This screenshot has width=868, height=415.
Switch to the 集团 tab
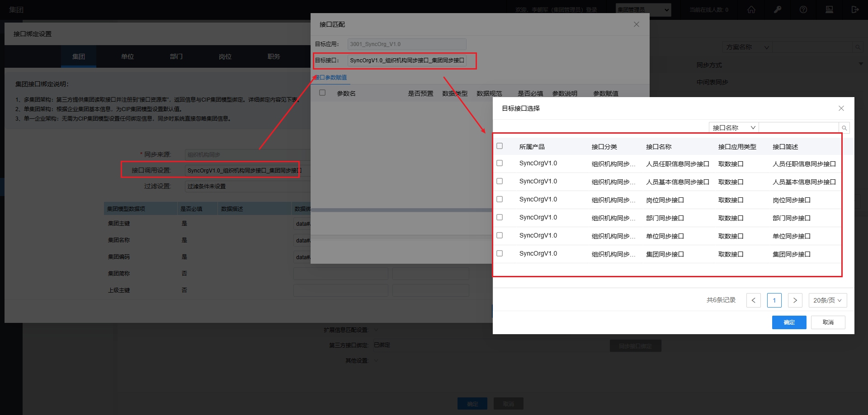(x=79, y=56)
